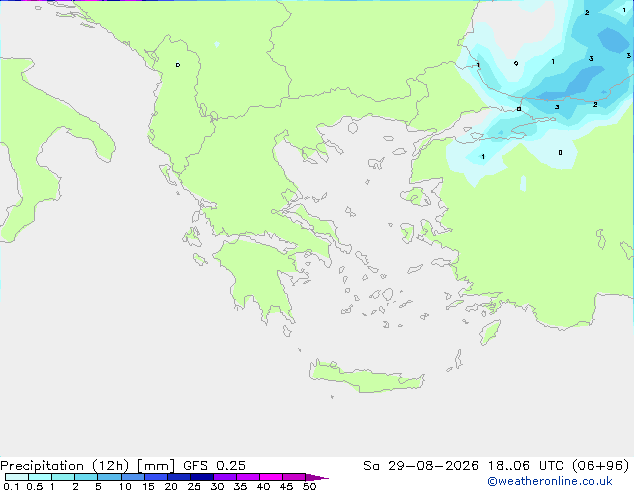Click the 45–50 mm legend swatch

tap(294, 477)
